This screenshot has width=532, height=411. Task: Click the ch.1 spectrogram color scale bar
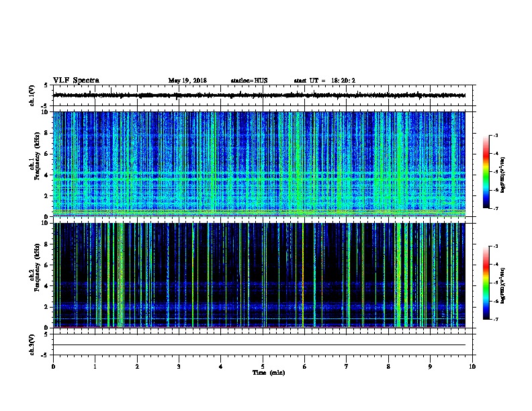tap(486, 172)
